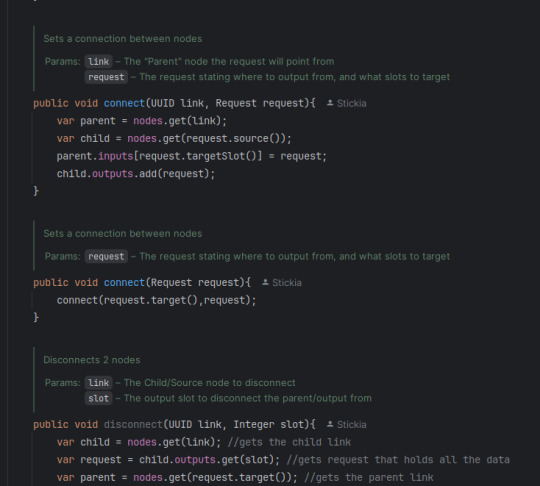Click the Stickia author icon after connect(UUID link, Request request)
This screenshot has height=486, width=540.
coord(330,103)
